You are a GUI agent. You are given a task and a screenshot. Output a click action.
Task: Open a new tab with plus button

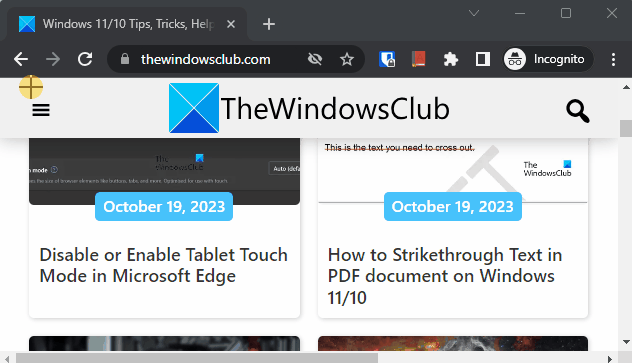269,24
